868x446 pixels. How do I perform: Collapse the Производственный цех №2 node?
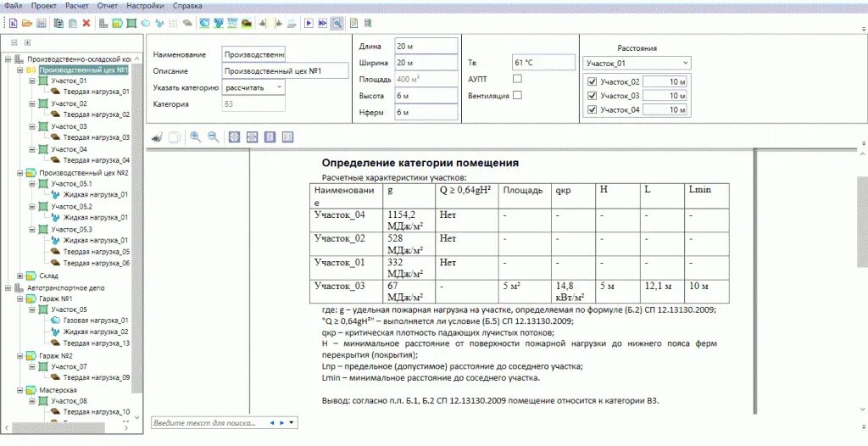tap(20, 172)
